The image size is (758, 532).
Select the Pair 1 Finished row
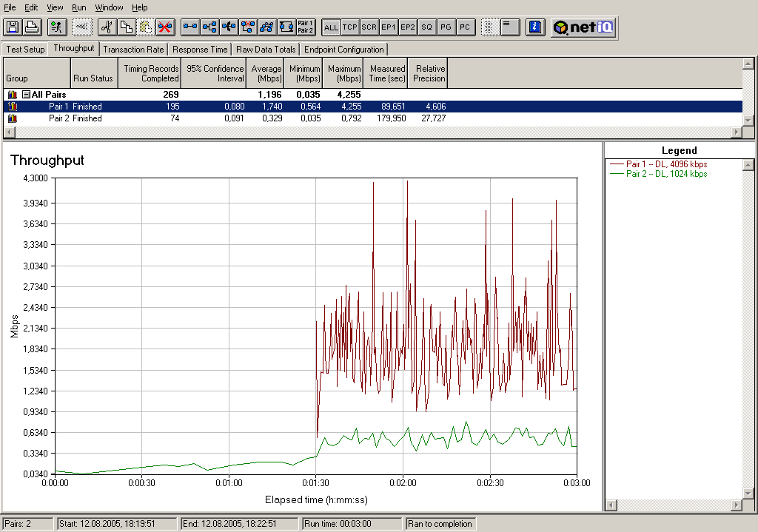point(373,107)
